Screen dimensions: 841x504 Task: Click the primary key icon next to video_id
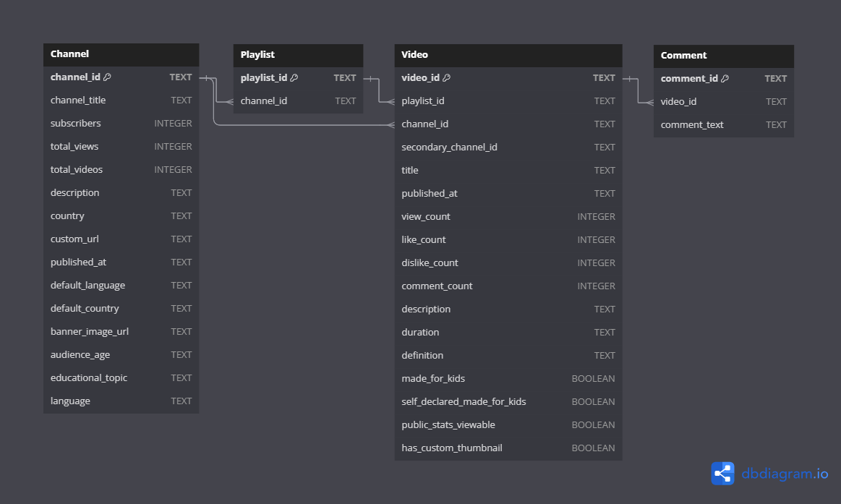[446, 78]
